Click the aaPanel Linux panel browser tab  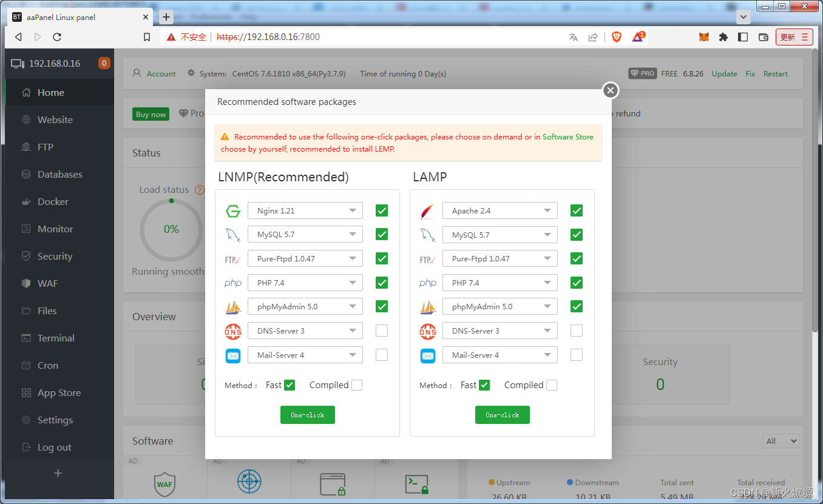[80, 17]
